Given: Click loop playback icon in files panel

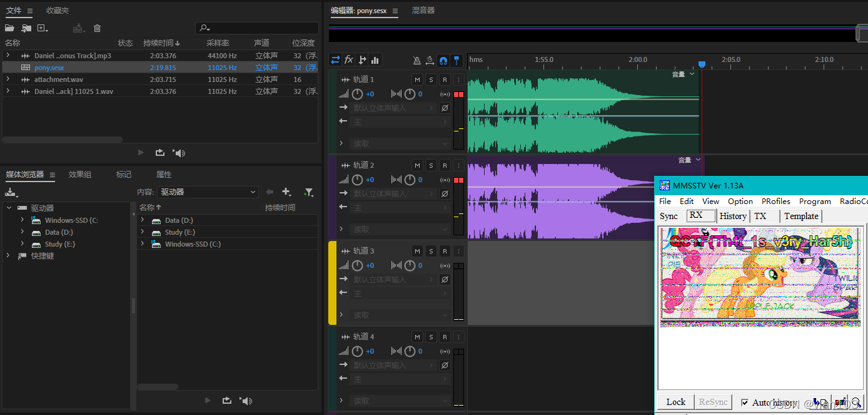Looking at the screenshot, I should click(159, 153).
